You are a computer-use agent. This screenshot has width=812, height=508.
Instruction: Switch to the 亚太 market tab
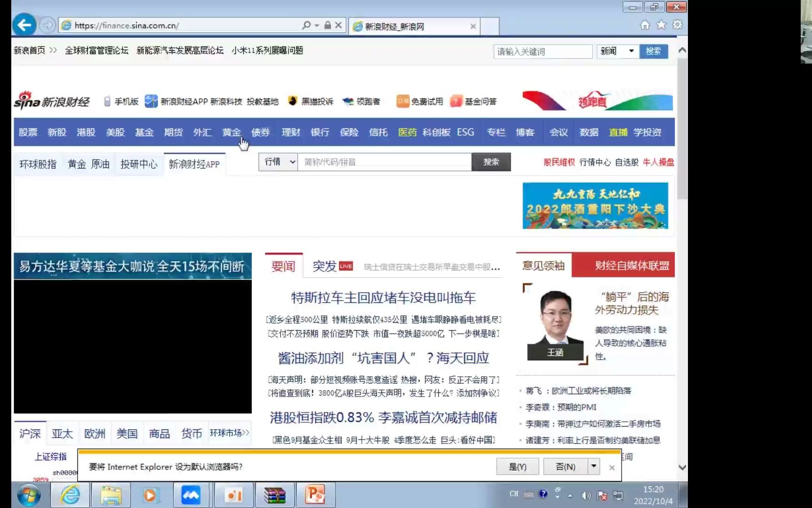[x=62, y=433]
